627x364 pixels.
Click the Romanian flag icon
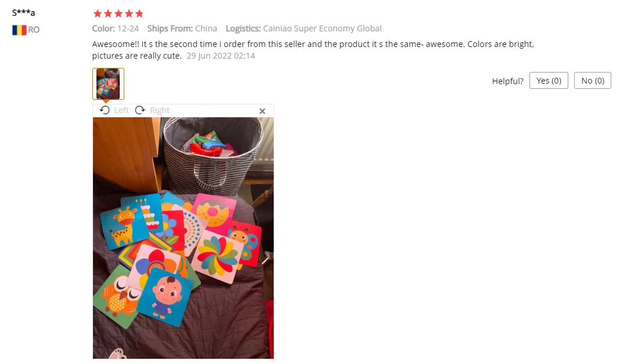click(19, 30)
